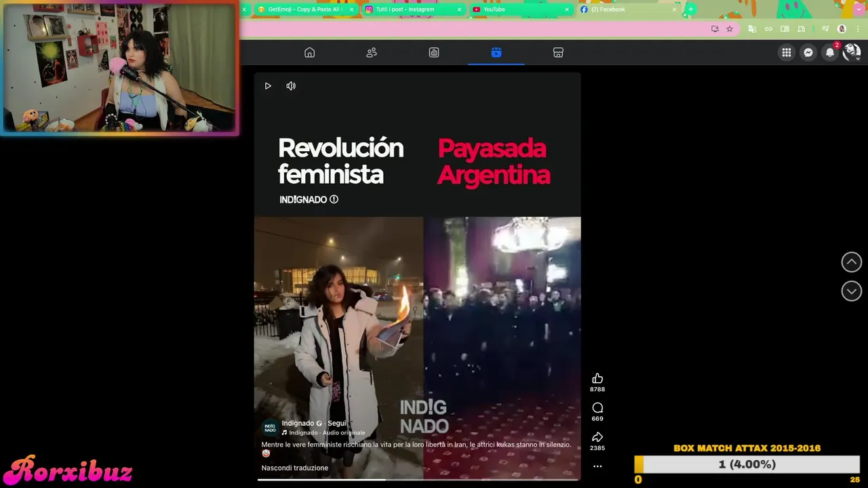
Task: Open the Chrome profile avatar
Action: (842, 29)
